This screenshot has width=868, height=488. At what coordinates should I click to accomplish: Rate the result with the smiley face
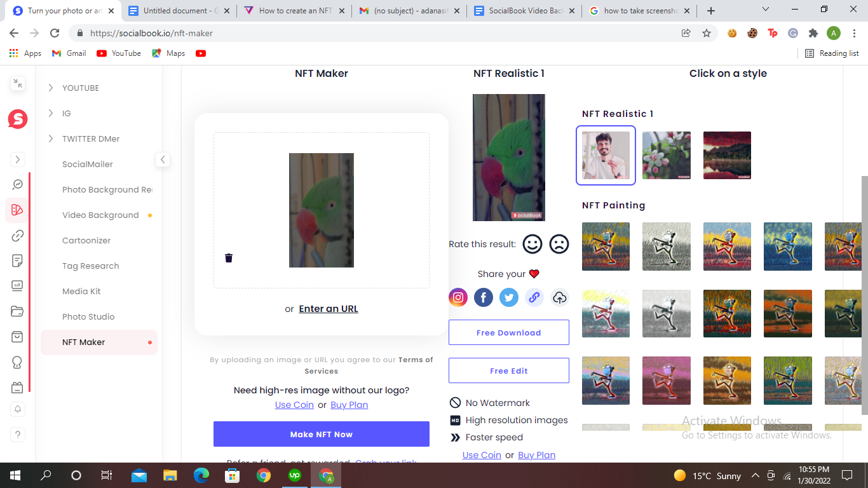[532, 244]
